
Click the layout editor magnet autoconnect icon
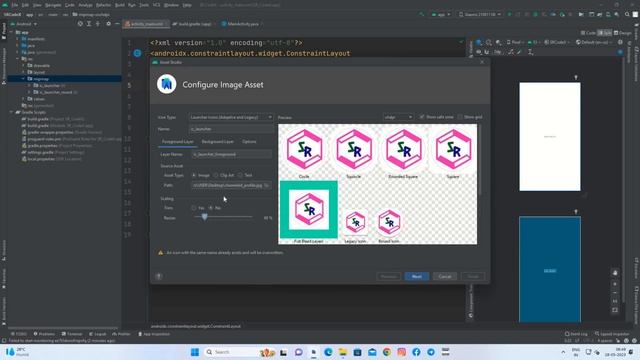487,52
